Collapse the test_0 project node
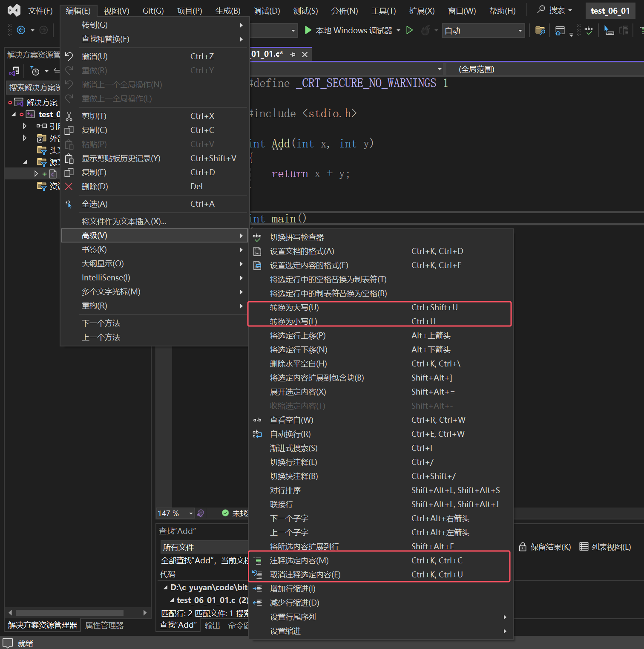The image size is (644, 649). pyautogui.click(x=14, y=114)
